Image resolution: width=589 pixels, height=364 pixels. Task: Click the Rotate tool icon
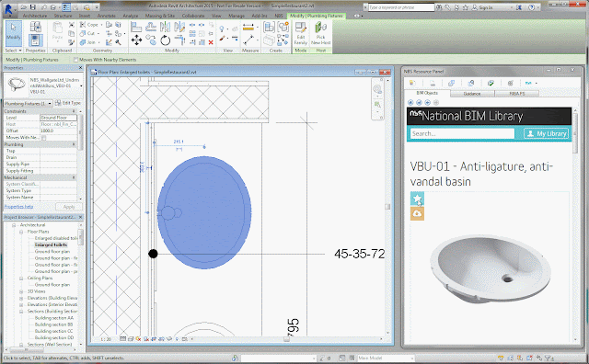[166, 40]
